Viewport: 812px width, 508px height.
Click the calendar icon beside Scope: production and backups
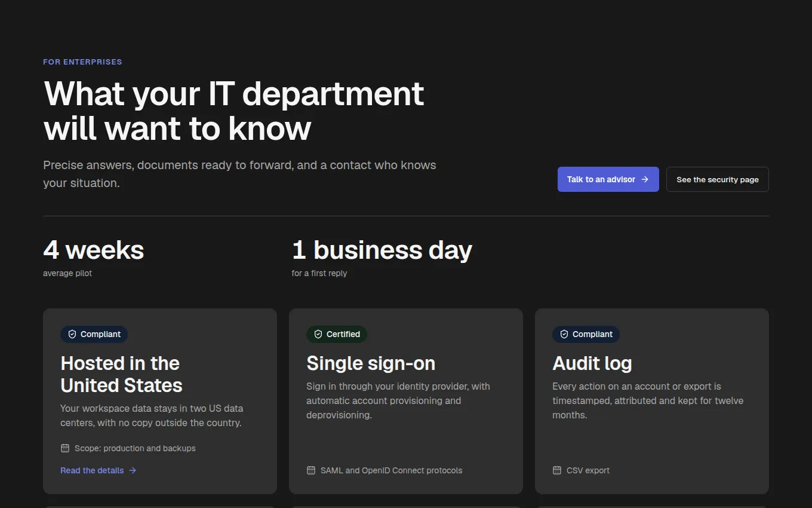[x=65, y=448]
